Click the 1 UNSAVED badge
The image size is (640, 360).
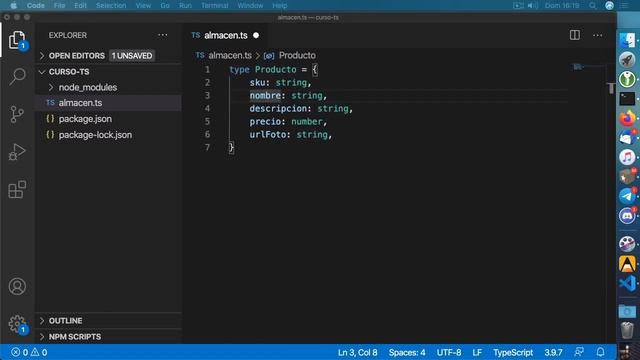click(x=132, y=56)
